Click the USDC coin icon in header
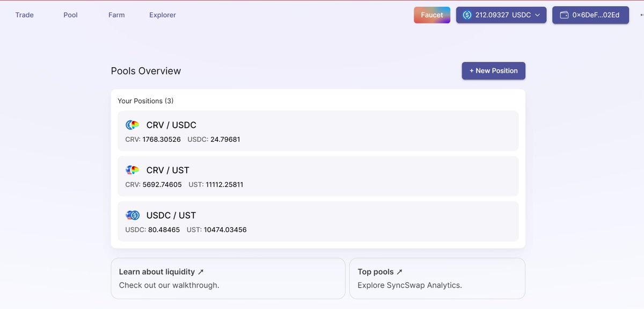This screenshot has width=644, height=309. pyautogui.click(x=467, y=15)
